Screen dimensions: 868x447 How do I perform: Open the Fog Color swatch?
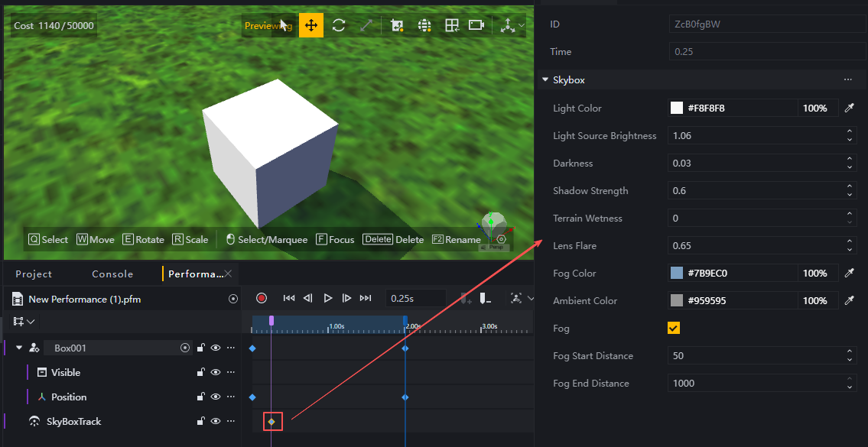pos(676,274)
